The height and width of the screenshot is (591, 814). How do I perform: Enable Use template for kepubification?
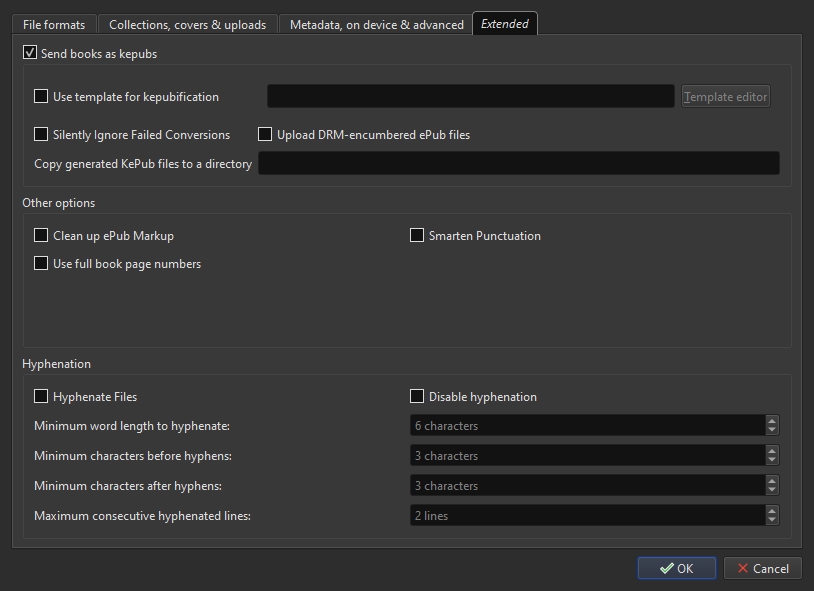[41, 97]
